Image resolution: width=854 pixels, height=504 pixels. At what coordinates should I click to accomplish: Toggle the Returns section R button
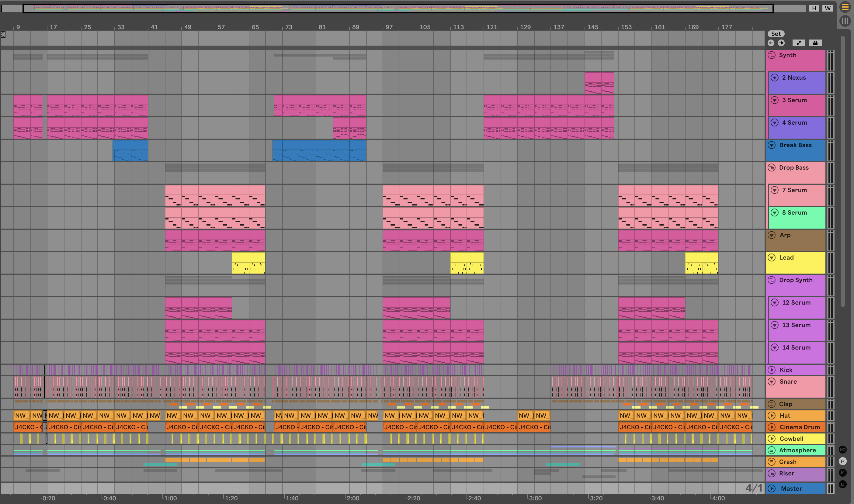click(842, 461)
